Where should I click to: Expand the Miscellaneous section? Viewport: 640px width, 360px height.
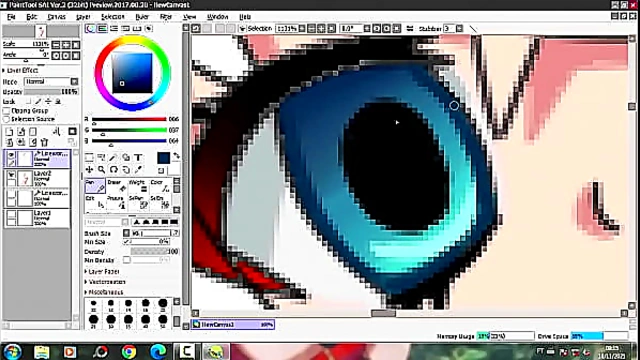[x=104, y=292]
